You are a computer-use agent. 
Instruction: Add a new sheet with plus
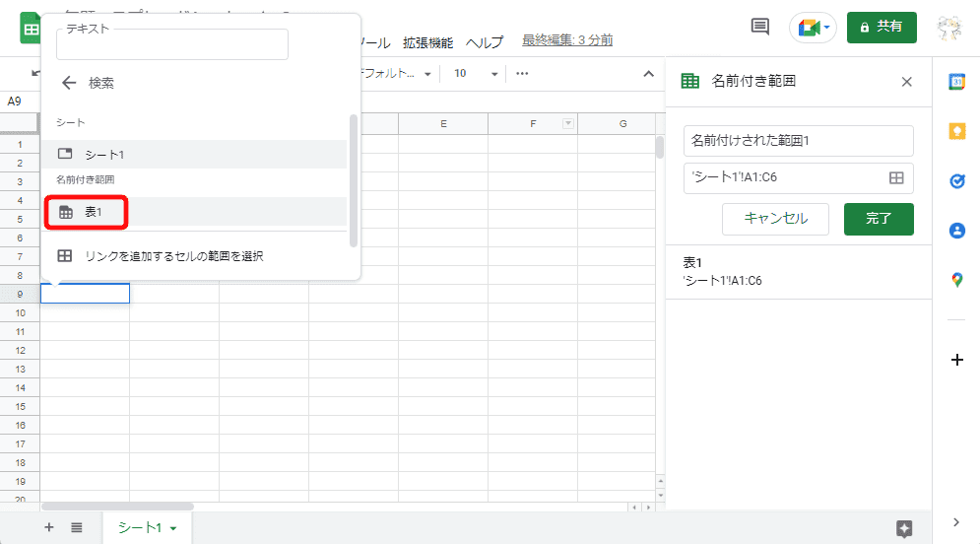point(48,527)
